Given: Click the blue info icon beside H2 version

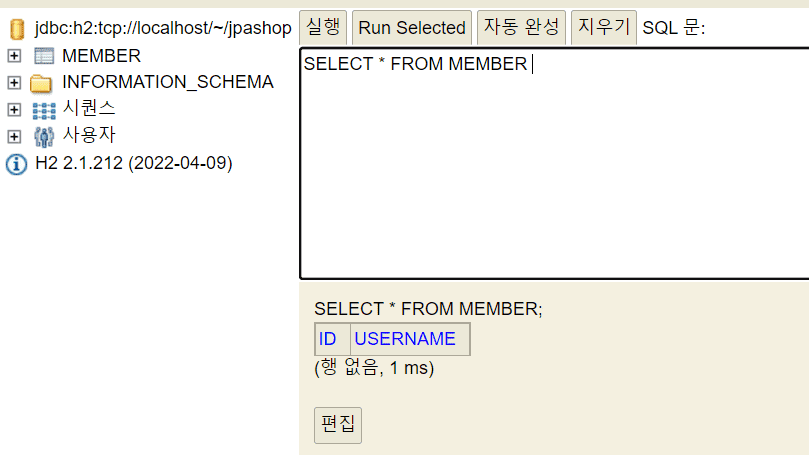Looking at the screenshot, I should point(17,165).
